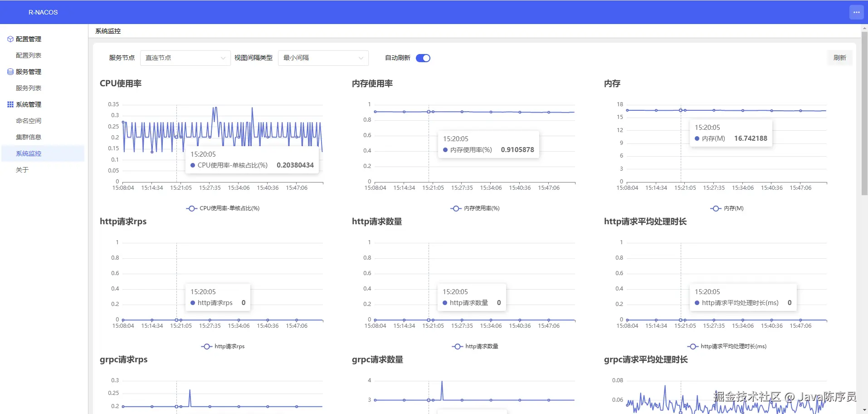Toggle http请求平均处理时长(ms) legend marker
The image size is (868, 414).
pos(692,346)
